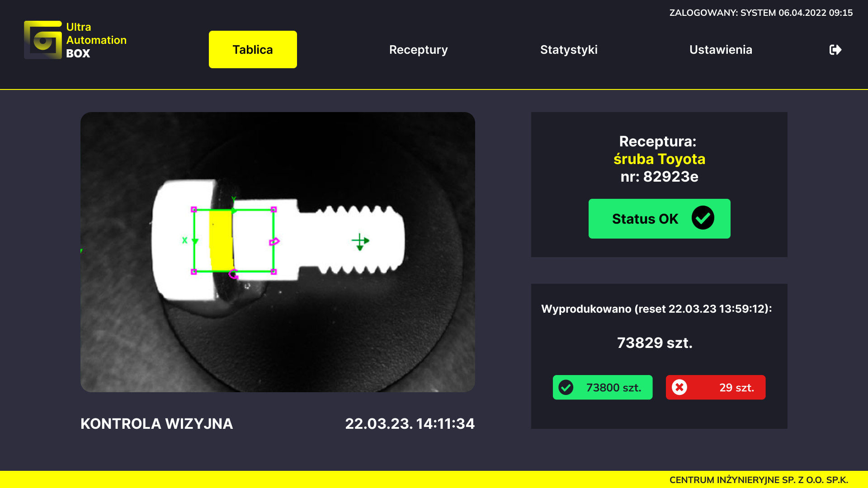Click the Receptura: heading
Screen dimensions: 868x488
tap(658, 141)
